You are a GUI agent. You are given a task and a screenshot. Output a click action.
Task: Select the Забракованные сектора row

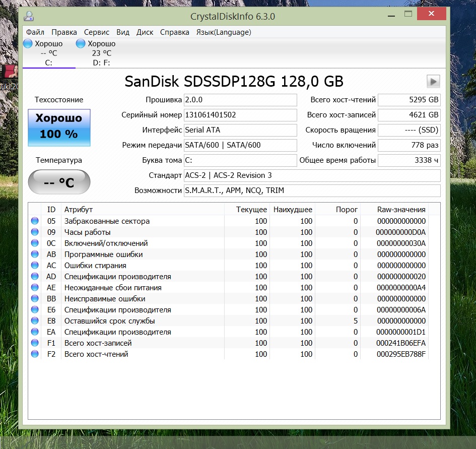[229, 221]
